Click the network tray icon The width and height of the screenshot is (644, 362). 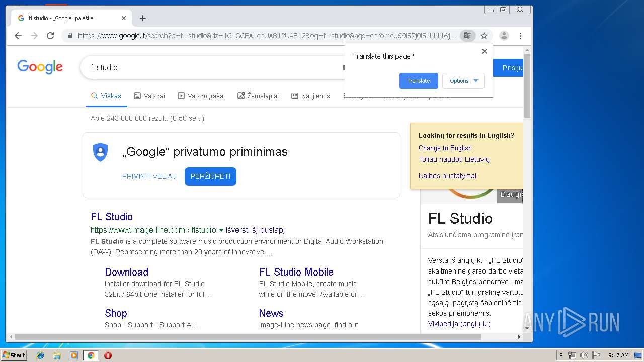[572, 355]
